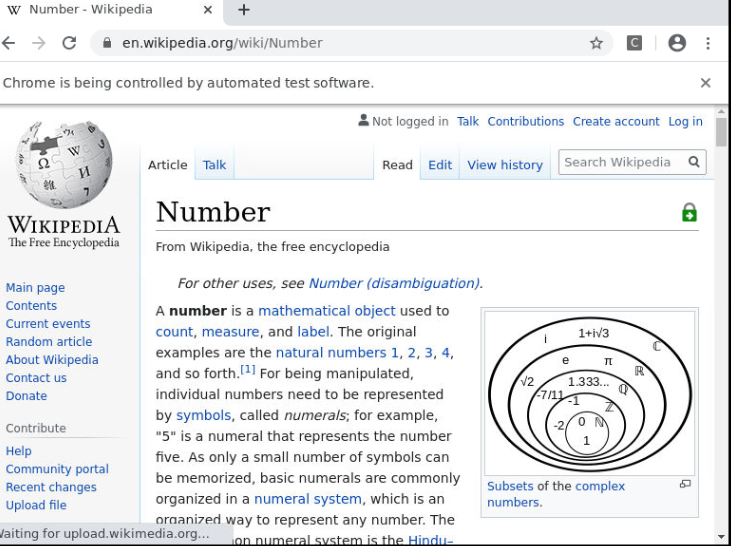Enlarge the diagram via the caption expand icon
731x546 pixels.
(685, 484)
